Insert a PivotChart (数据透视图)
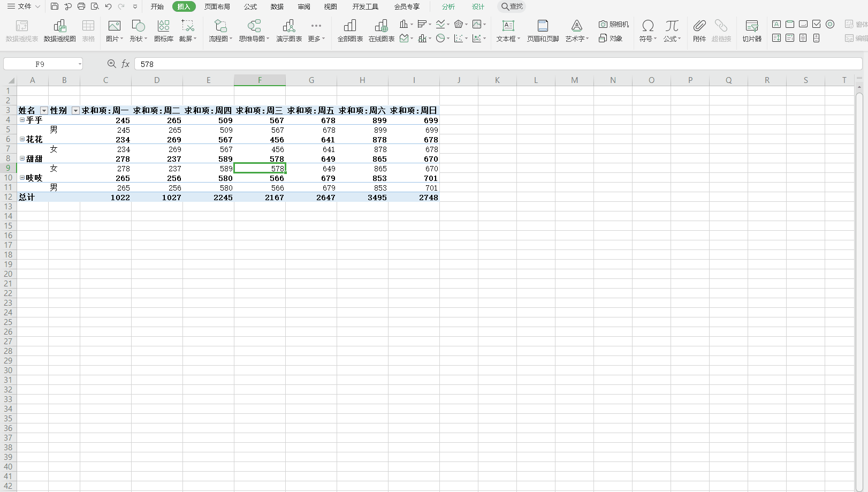The height and width of the screenshot is (492, 868). pos(59,31)
